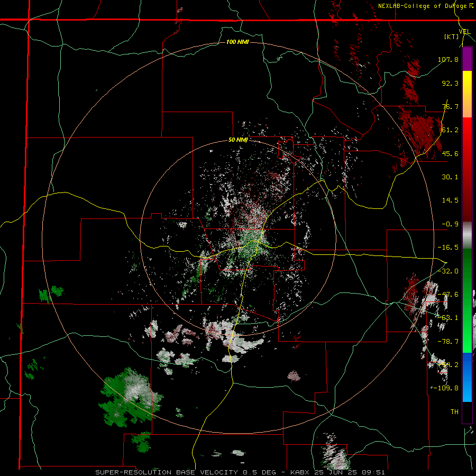Pick the purple segment of the velocity color bar
This screenshot has width=476, height=476.
tap(467, 59)
